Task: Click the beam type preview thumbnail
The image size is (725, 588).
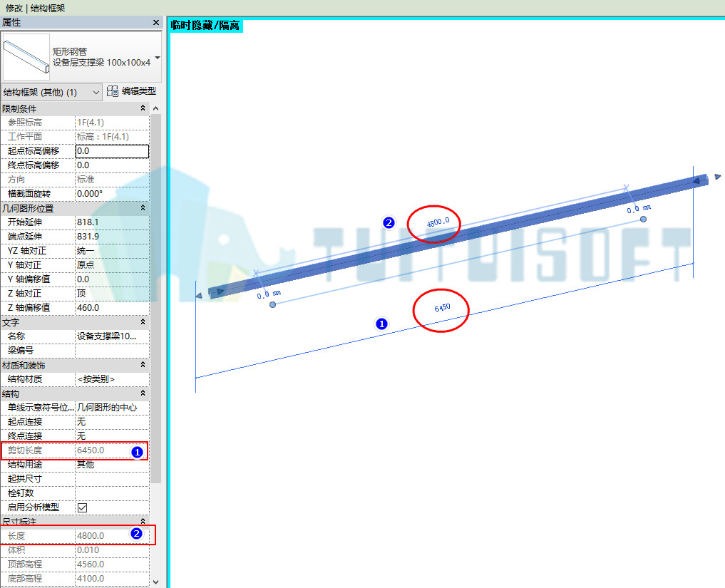Action: coord(26,57)
